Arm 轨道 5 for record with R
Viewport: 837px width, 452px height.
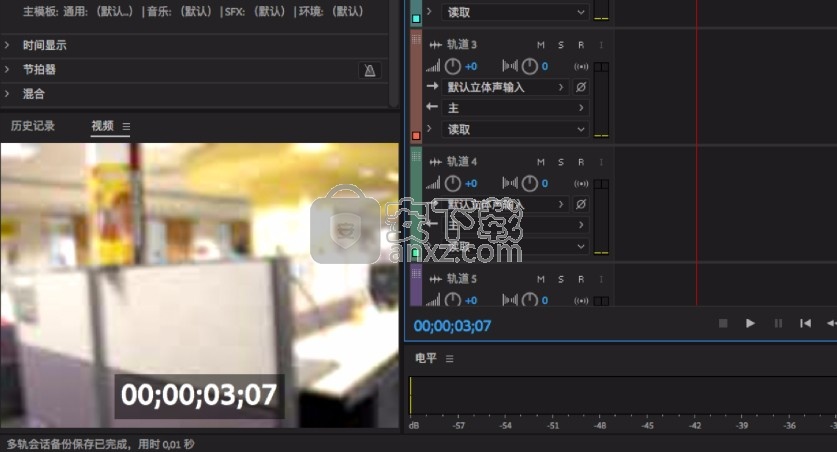point(581,280)
